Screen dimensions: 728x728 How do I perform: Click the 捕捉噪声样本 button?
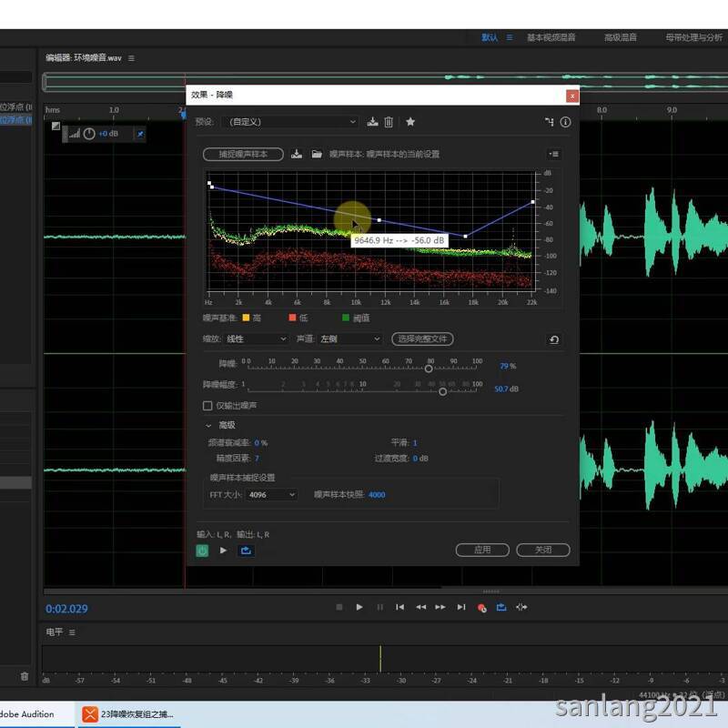coord(243,154)
